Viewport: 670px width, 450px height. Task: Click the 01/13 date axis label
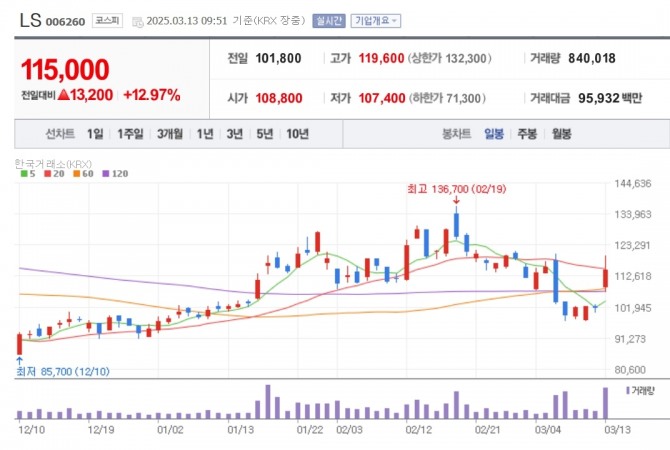[x=240, y=429]
